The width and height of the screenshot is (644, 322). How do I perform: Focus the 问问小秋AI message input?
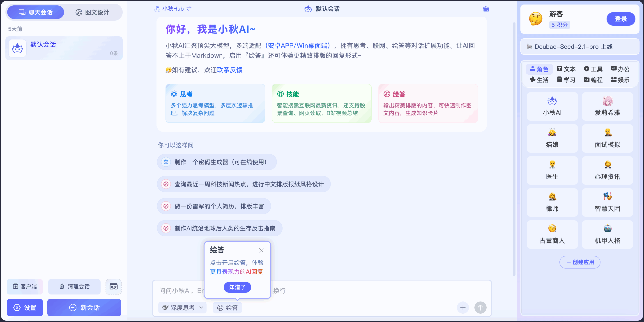(x=322, y=290)
